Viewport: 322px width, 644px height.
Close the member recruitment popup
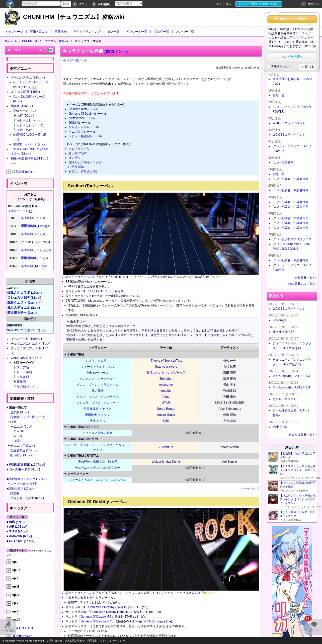coord(307,67)
